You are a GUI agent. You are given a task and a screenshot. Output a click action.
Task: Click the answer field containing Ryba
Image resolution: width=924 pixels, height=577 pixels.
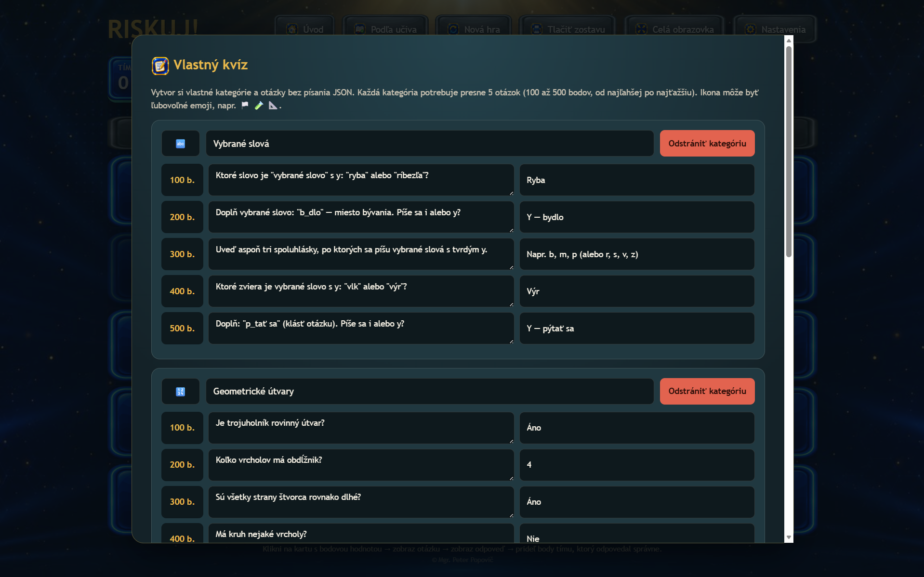[636, 180]
